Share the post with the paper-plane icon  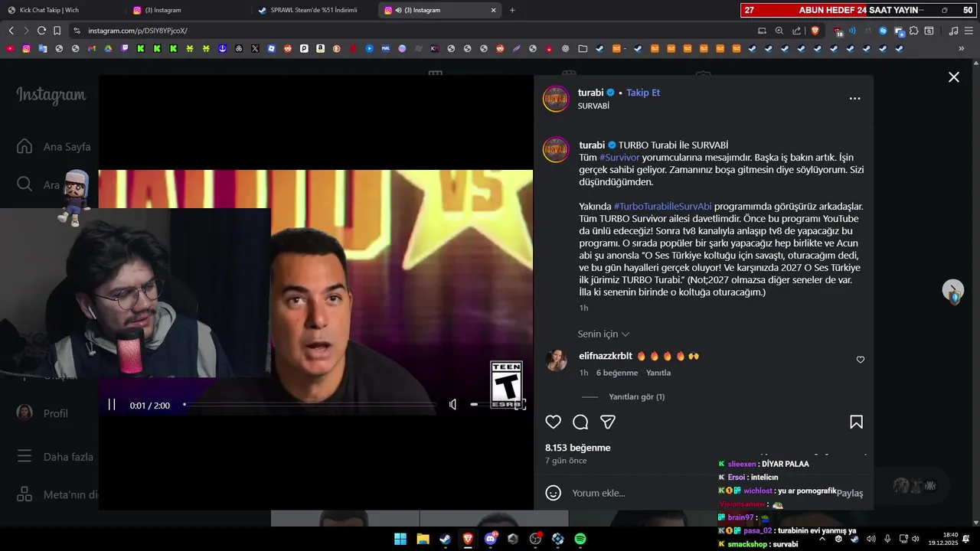(608, 422)
